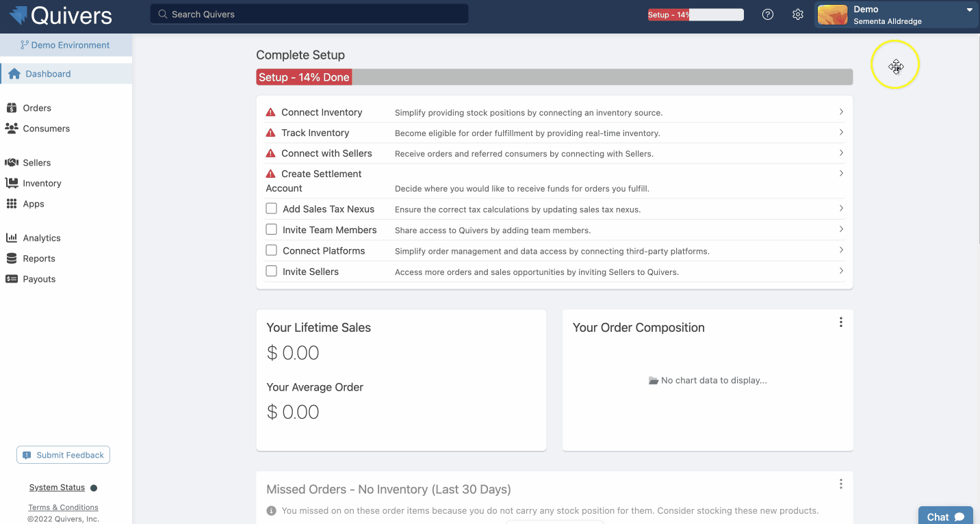
Task: Click the Connect Inventory warning triangle icon
Action: (x=271, y=112)
